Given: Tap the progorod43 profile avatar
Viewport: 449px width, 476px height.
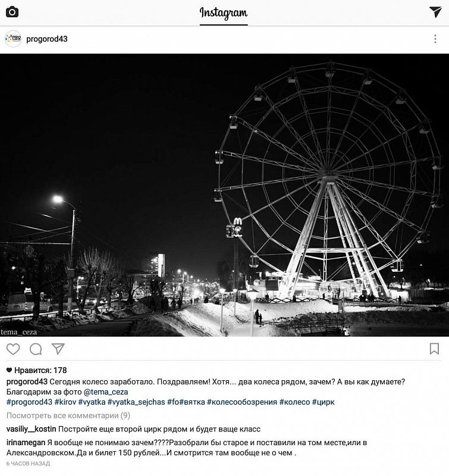Looking at the screenshot, I should (x=13, y=39).
